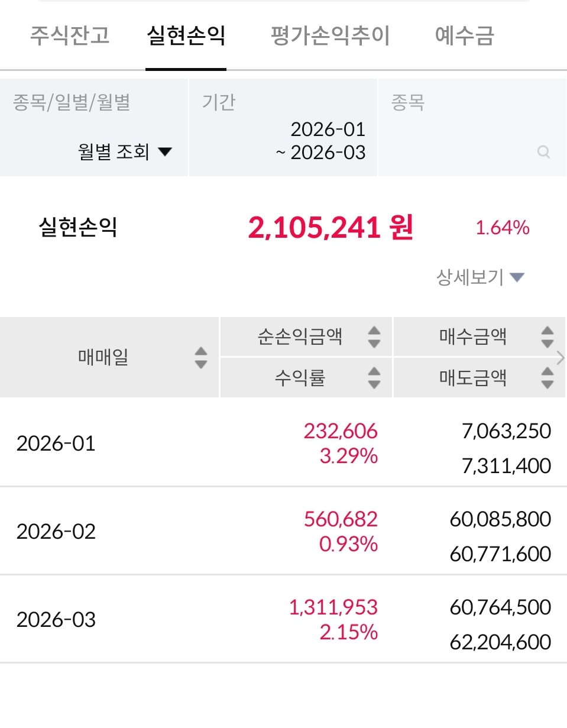
Task: Sort by 매수금액 arrows
Action: 547,337
